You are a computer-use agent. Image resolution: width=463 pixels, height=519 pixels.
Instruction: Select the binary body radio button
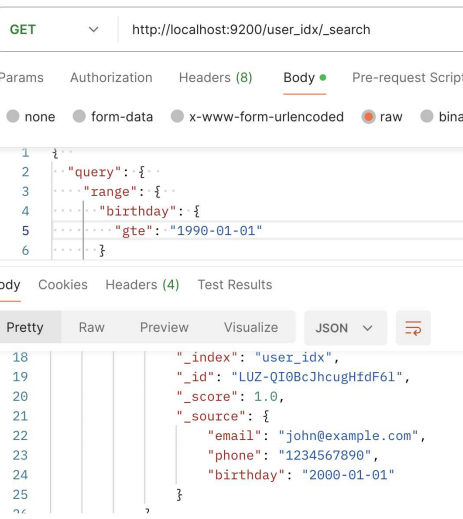click(x=427, y=117)
